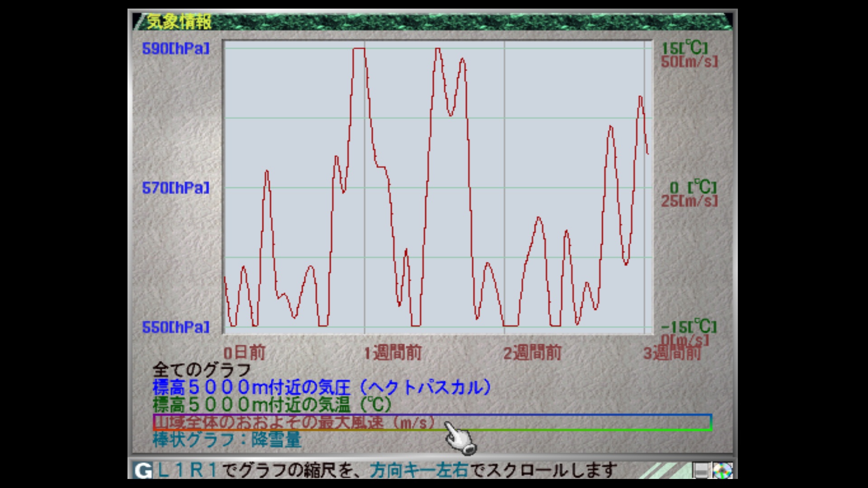The image size is (868, 488).
Task: Click the rainbow CD disc icon
Action: tap(722, 470)
